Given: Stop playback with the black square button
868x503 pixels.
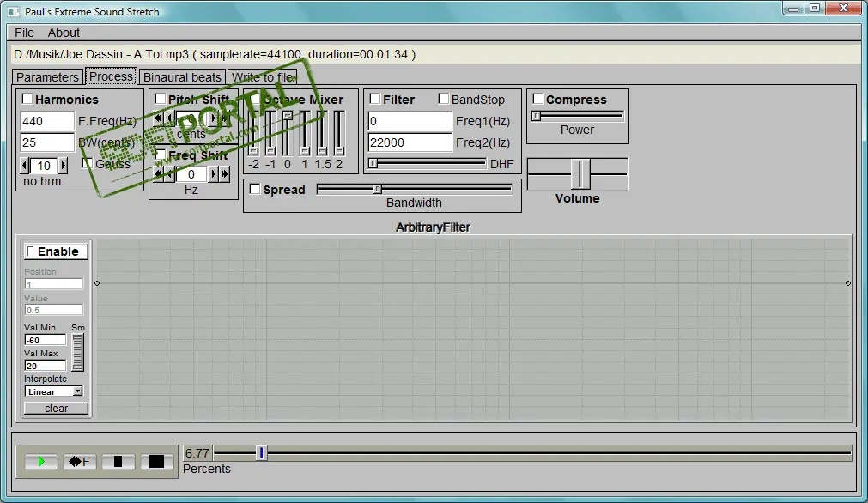Looking at the screenshot, I should 156,462.
